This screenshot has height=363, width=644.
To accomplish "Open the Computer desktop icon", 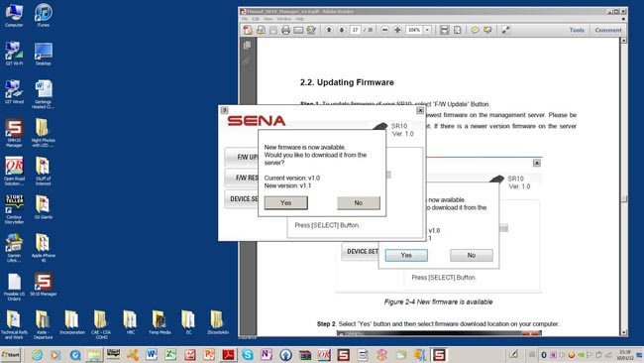I will 14,16.
